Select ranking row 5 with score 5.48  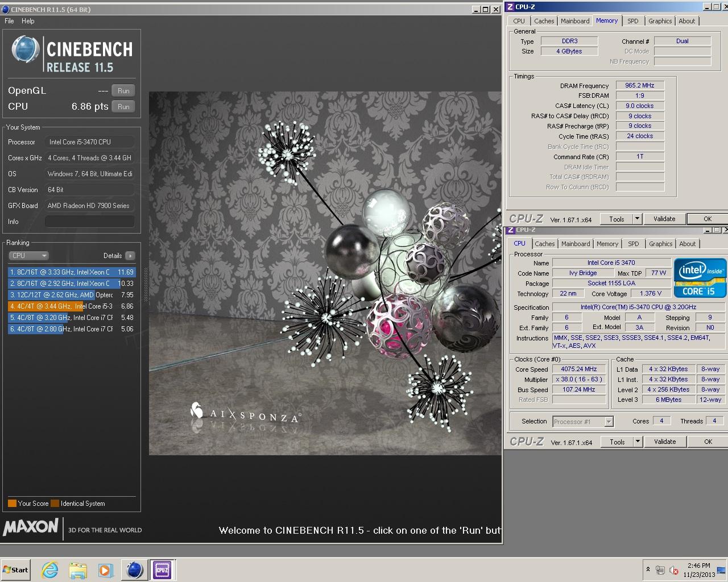(72, 318)
